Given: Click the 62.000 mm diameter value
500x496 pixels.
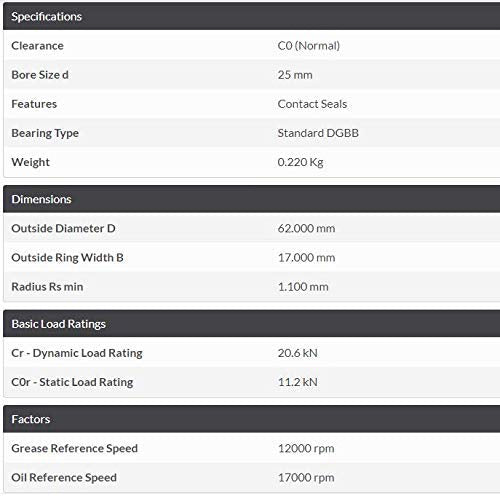Looking at the screenshot, I should (x=307, y=228).
